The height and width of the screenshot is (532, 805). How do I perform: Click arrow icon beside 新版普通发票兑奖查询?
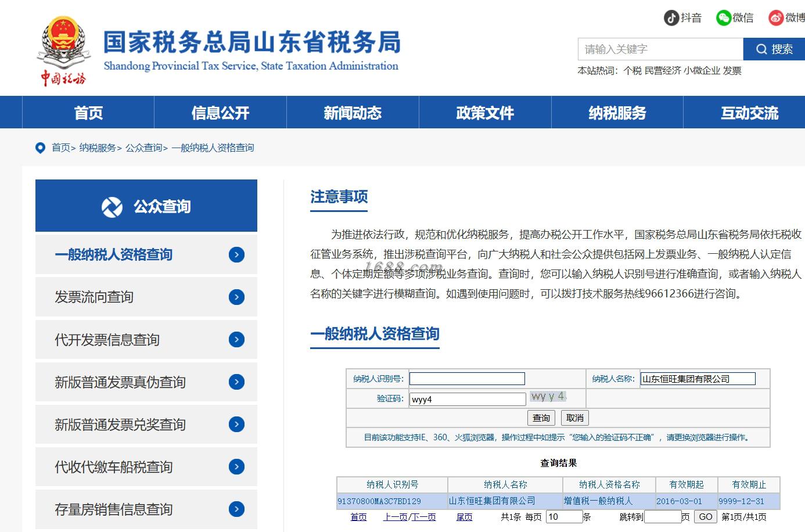click(236, 424)
